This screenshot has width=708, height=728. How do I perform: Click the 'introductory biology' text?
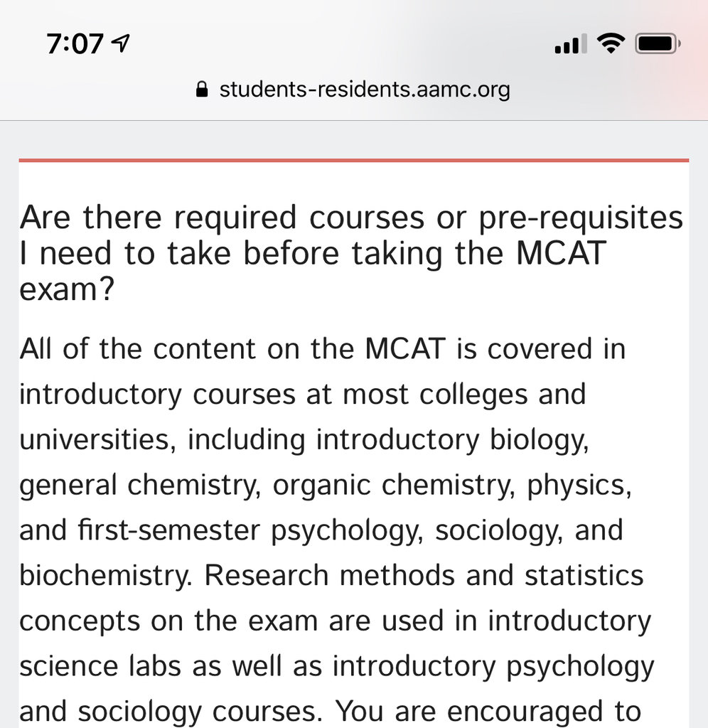pyautogui.click(x=451, y=440)
